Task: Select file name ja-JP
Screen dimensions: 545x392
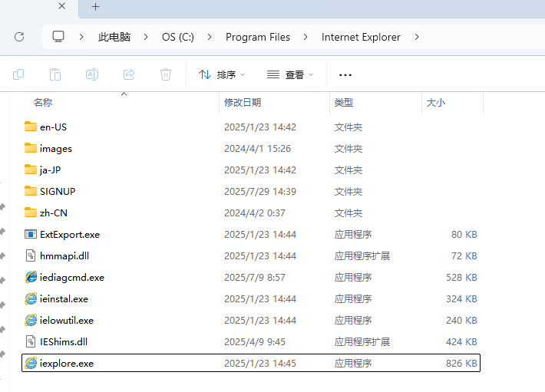Action: 50,170
